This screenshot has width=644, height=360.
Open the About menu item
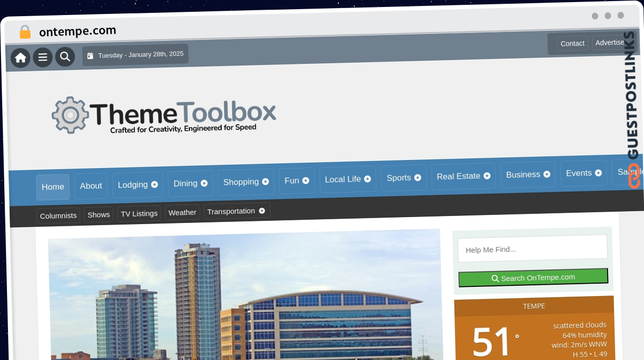[x=91, y=186]
